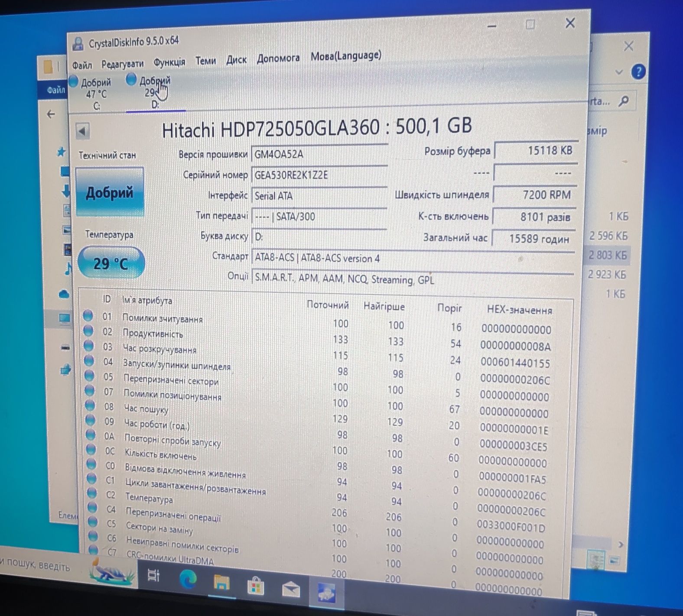Open the Файл menu in CrystalDiskInfo

(x=82, y=65)
